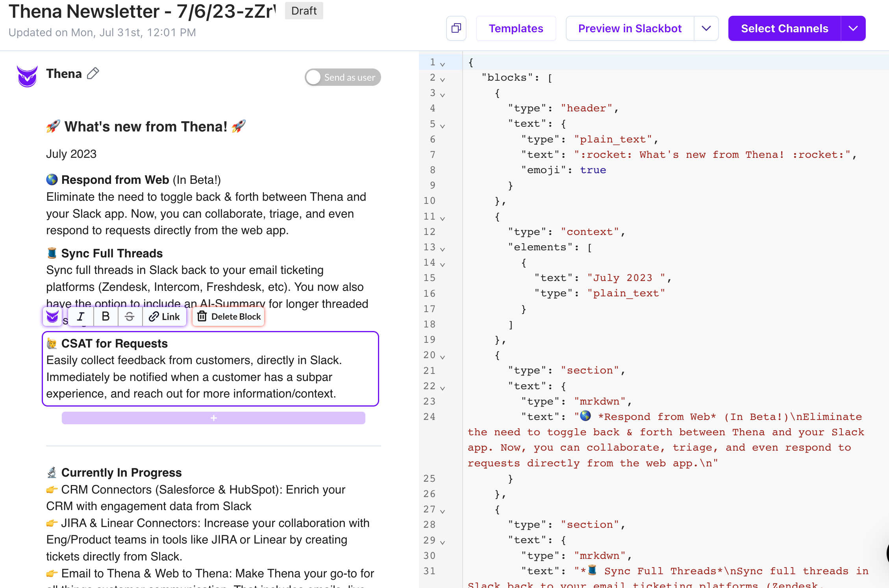
Task: Click the Select Channels button
Action: [784, 28]
